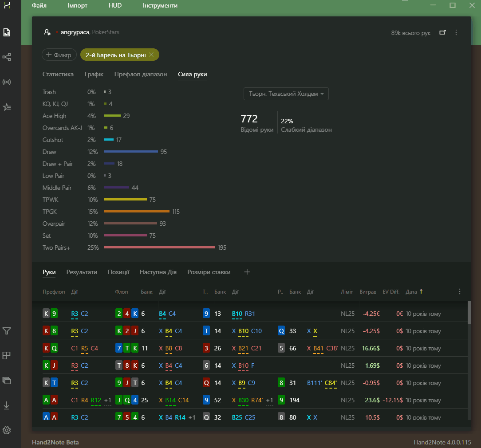481x448 pixels.
Task: Open the settings gear icon
Action: pyautogui.click(x=7, y=430)
